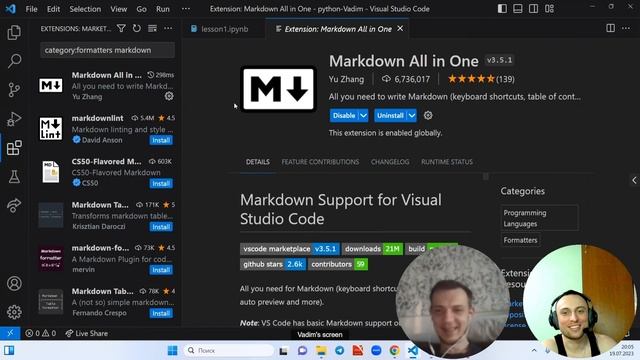Open the Live Share activity bar icon
The image size is (640, 360).
click(x=14, y=205)
